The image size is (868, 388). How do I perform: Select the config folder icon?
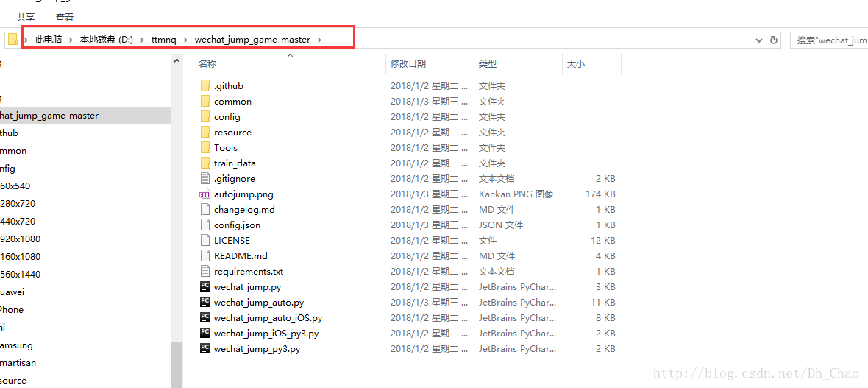204,117
